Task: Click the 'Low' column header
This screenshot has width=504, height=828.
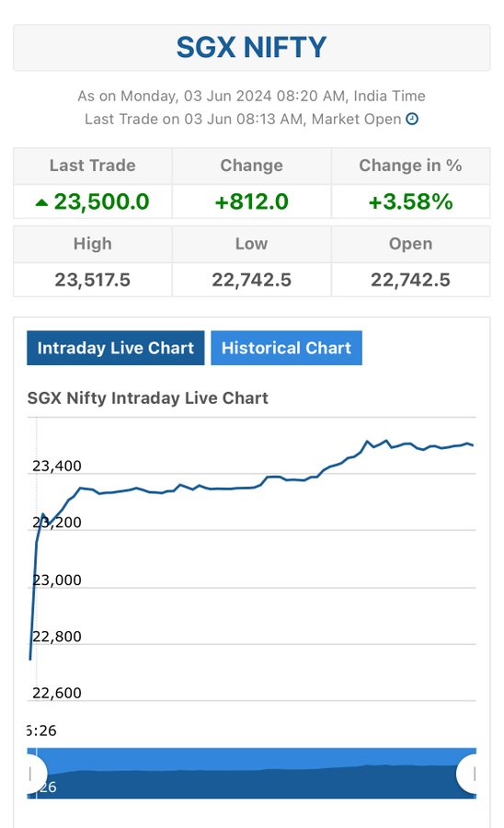Action: (252, 244)
